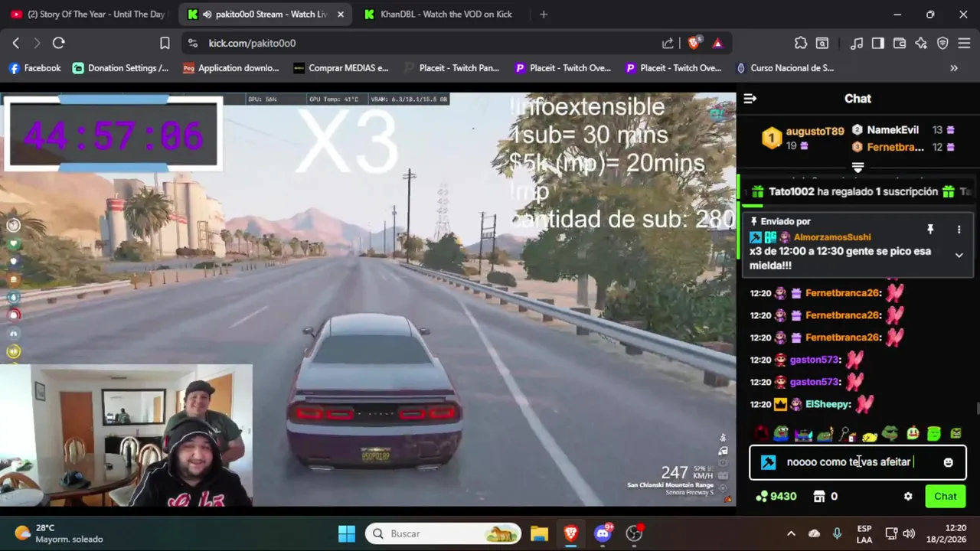
Task: Show hidden bookmarks with the double chevron
Action: [954, 68]
